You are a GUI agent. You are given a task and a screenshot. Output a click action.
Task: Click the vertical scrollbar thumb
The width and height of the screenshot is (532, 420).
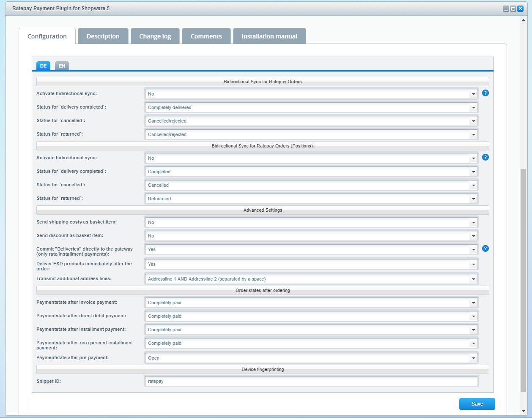[x=523, y=279]
